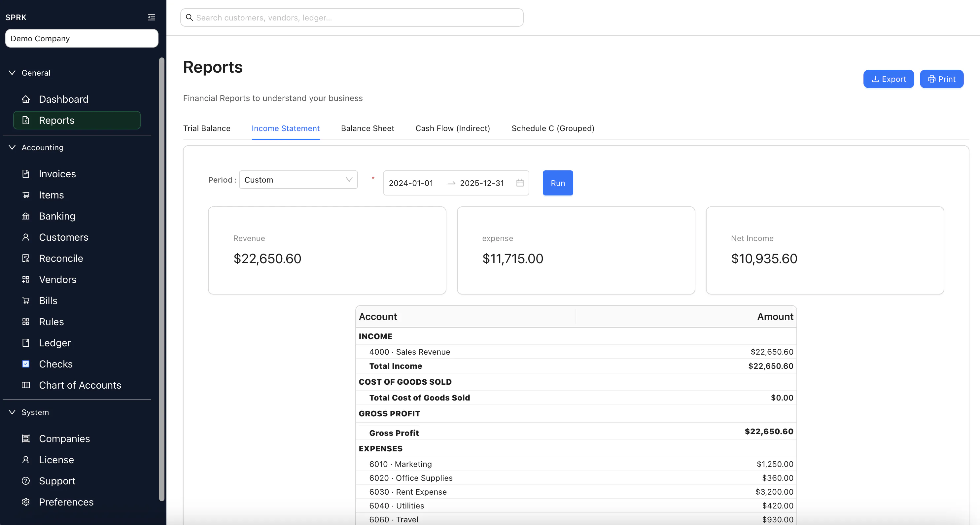The width and height of the screenshot is (980, 525).
Task: Click the end date 2025-12-31 field
Action: click(x=482, y=183)
